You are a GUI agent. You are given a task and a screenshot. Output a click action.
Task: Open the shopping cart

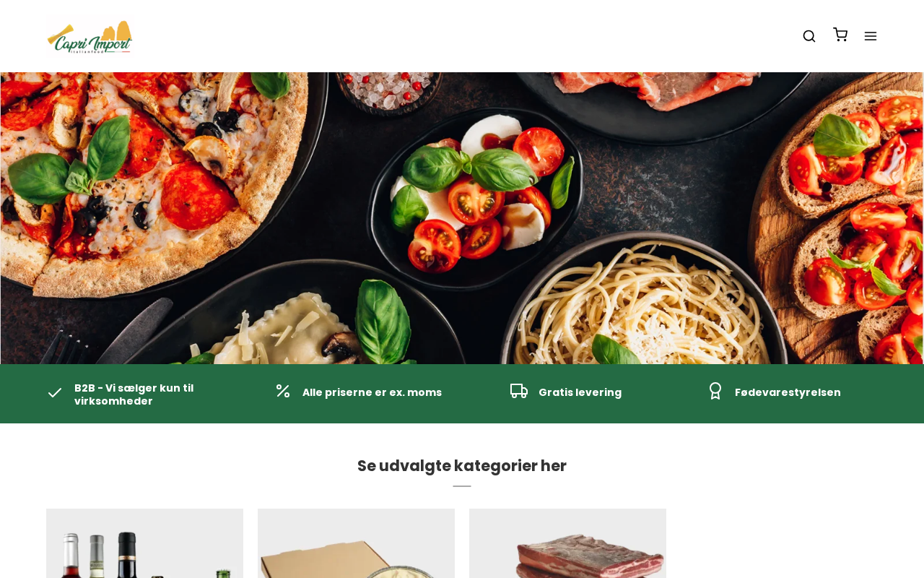click(x=840, y=35)
